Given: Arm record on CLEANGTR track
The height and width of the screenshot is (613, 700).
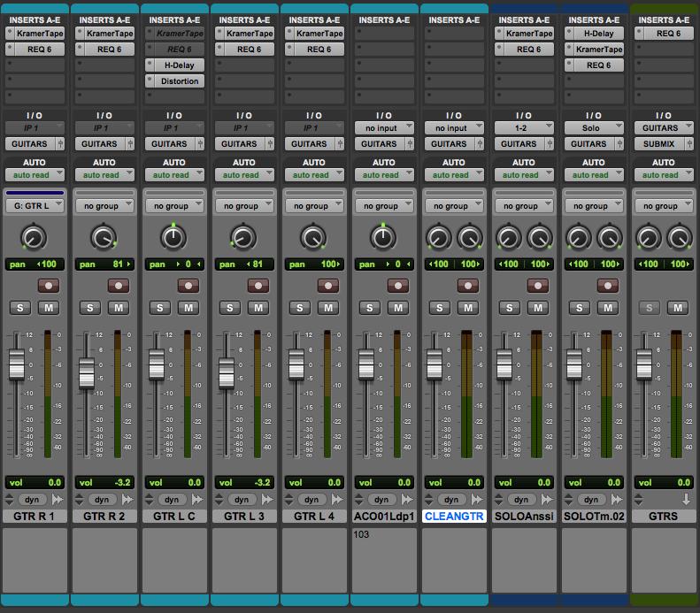Looking at the screenshot, I should pyautogui.click(x=468, y=286).
